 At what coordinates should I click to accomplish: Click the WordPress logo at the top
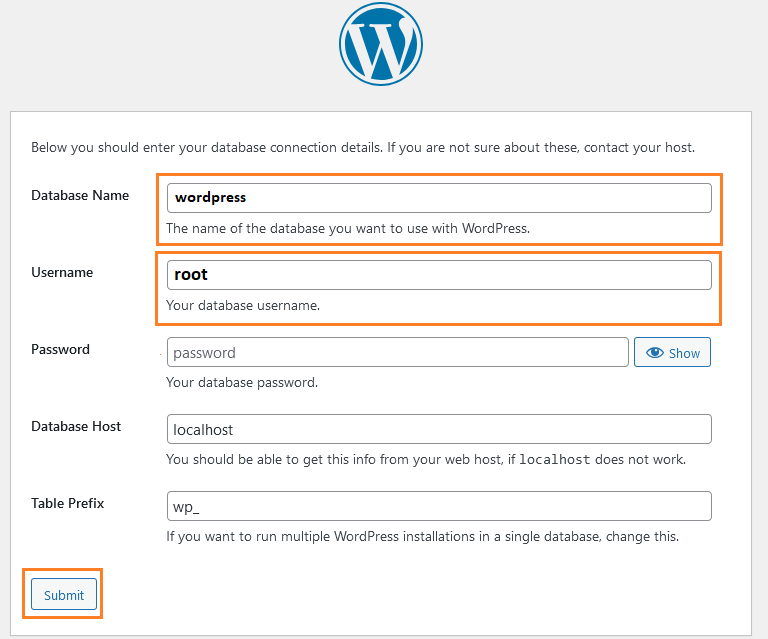(381, 44)
